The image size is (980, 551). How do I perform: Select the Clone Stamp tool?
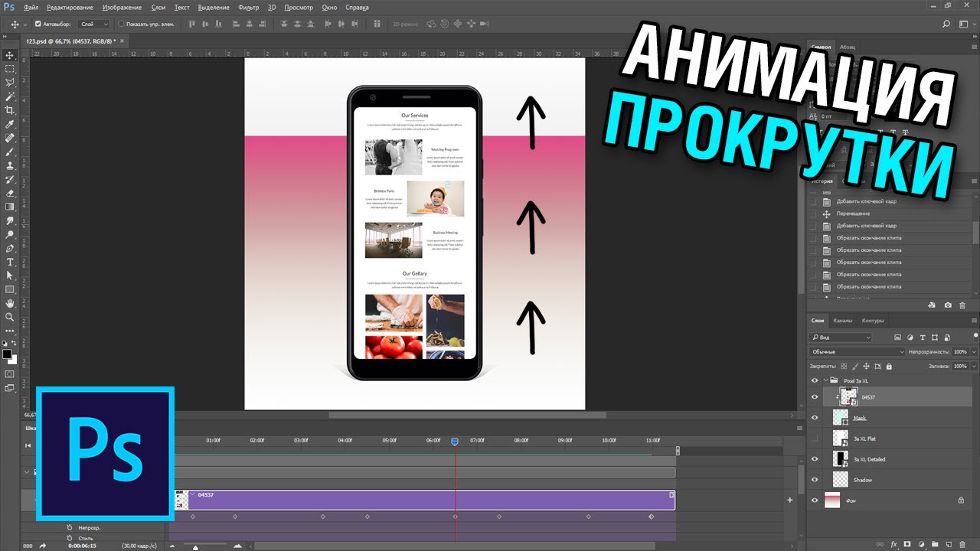10,165
